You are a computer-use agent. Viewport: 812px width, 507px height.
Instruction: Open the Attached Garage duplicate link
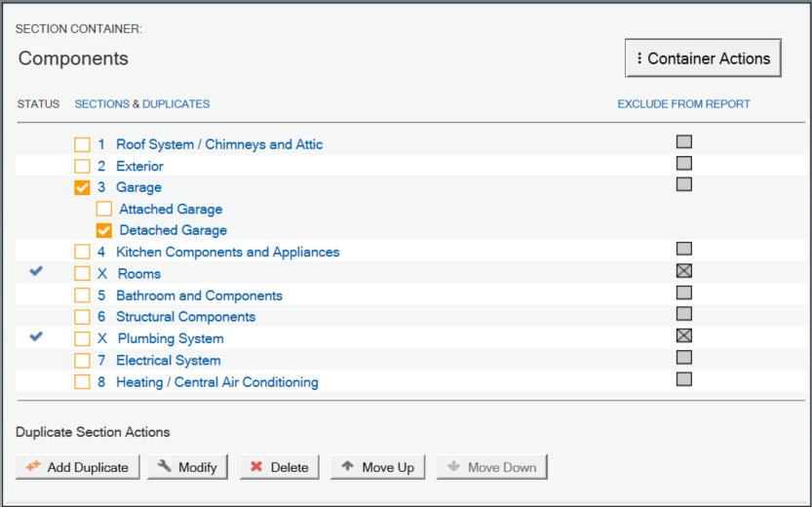[171, 210]
